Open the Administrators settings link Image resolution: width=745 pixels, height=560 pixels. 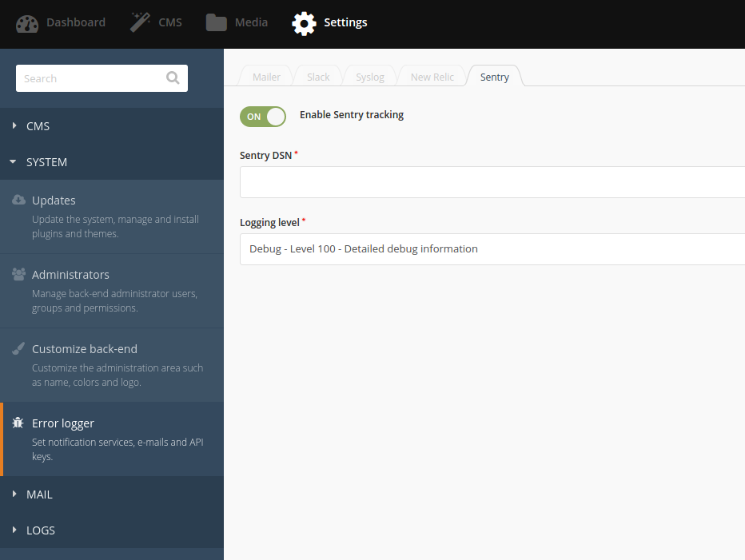[x=112, y=291]
